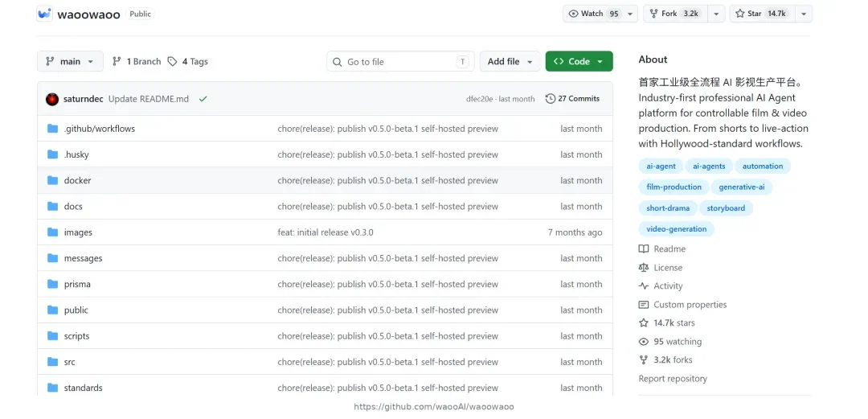
Task: Click the folder icon beside standards
Action: 52,388
